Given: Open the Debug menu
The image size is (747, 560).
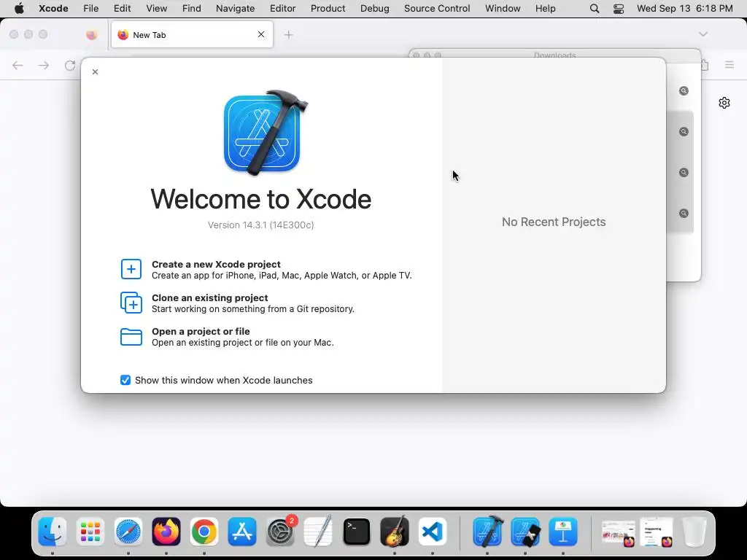Looking at the screenshot, I should [374, 9].
